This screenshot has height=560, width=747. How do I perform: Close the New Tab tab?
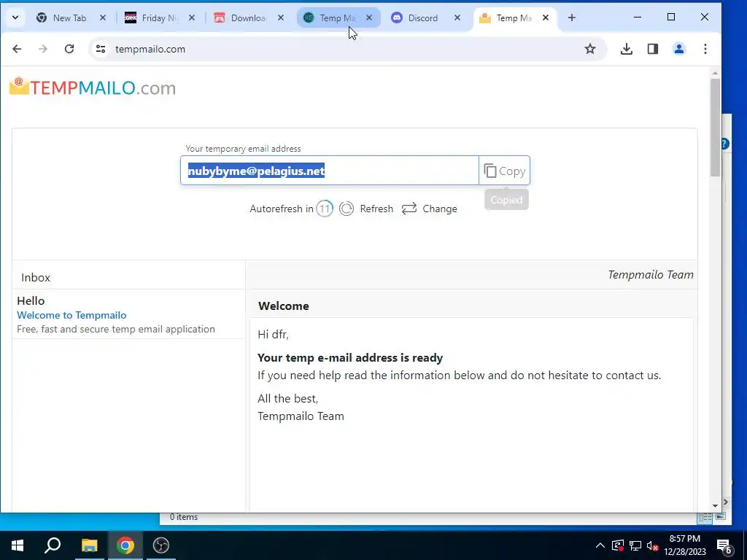click(103, 18)
